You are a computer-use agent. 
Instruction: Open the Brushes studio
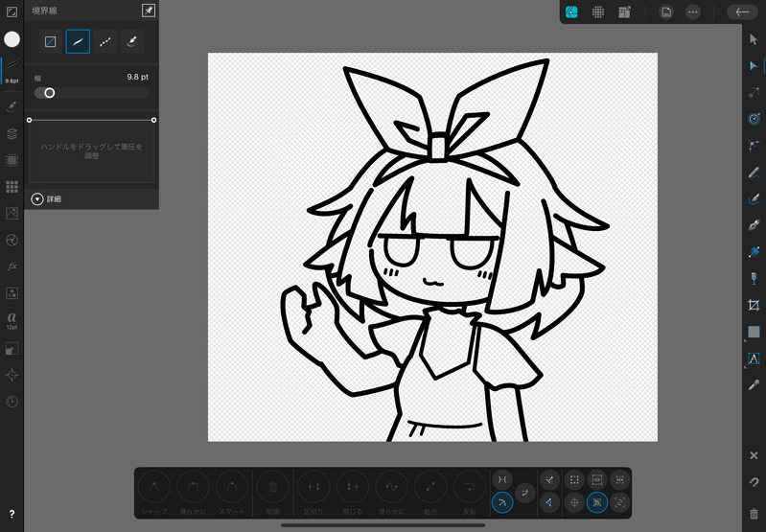pyautogui.click(x=12, y=106)
